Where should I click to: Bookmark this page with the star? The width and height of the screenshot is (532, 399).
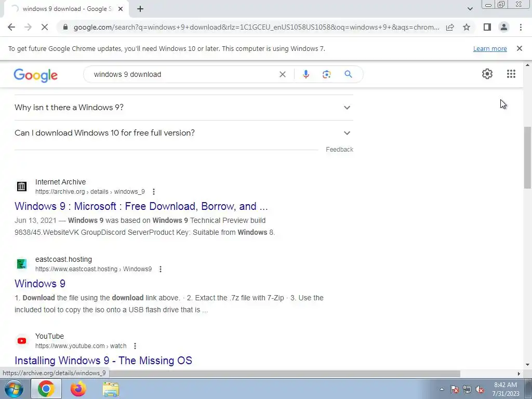pyautogui.click(x=467, y=27)
